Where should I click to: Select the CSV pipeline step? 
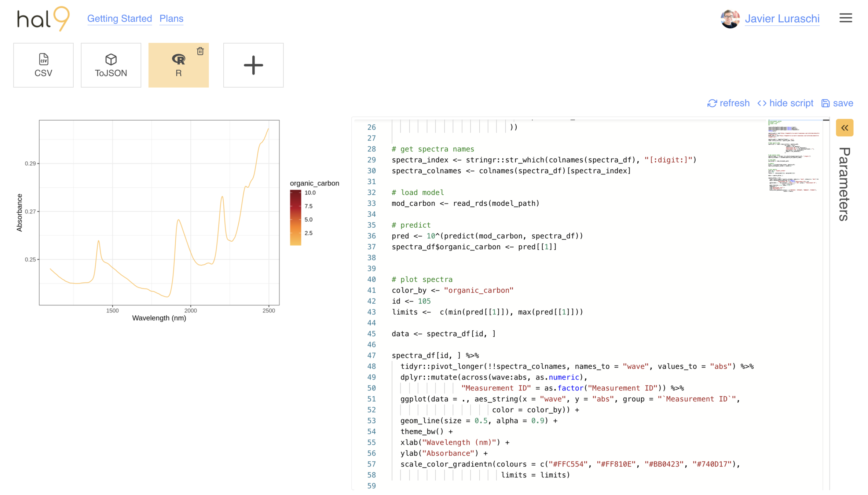[43, 65]
